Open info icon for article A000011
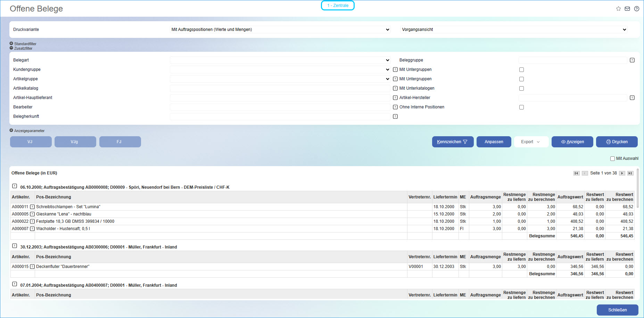This screenshot has width=644, height=318. pyautogui.click(x=32, y=207)
